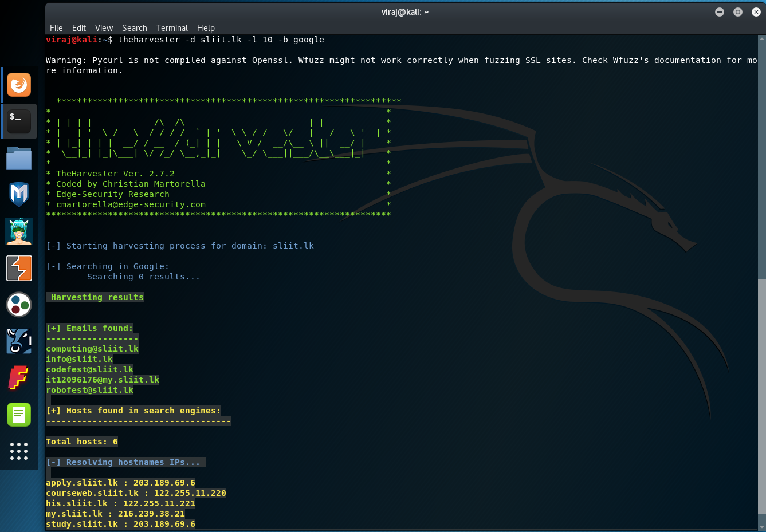Click the viraj@kali window title
The height and width of the screenshot is (532, 766).
pyautogui.click(x=405, y=12)
